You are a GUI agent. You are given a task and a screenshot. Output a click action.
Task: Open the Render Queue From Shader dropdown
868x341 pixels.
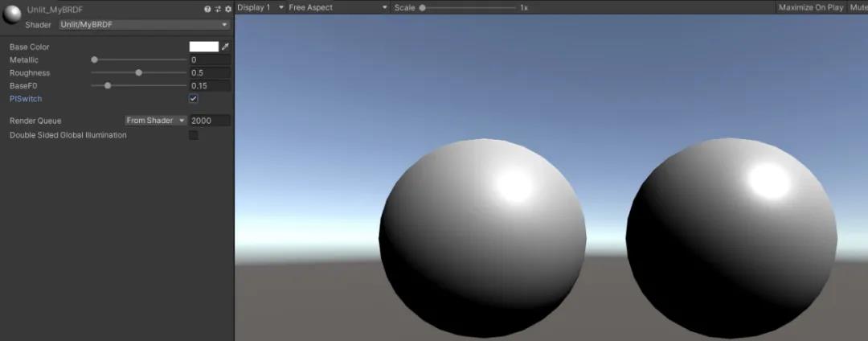coord(156,121)
